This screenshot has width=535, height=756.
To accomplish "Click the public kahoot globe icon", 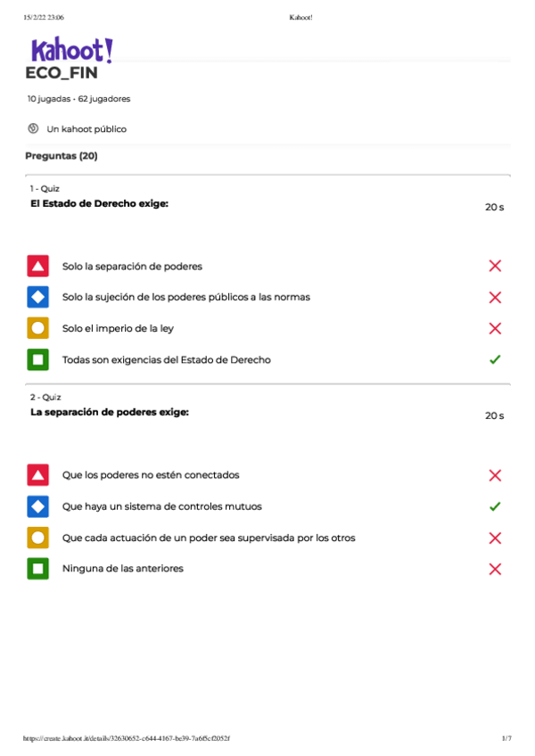I will coord(33,128).
